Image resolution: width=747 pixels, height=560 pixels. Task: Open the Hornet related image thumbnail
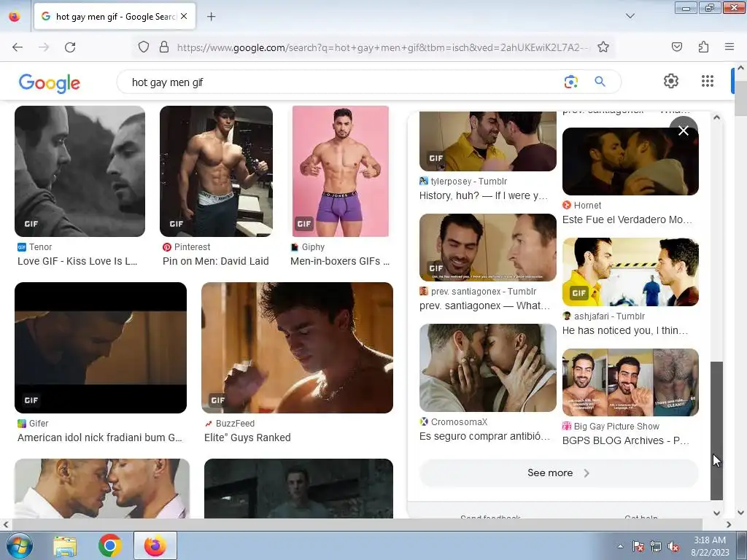tap(630, 161)
